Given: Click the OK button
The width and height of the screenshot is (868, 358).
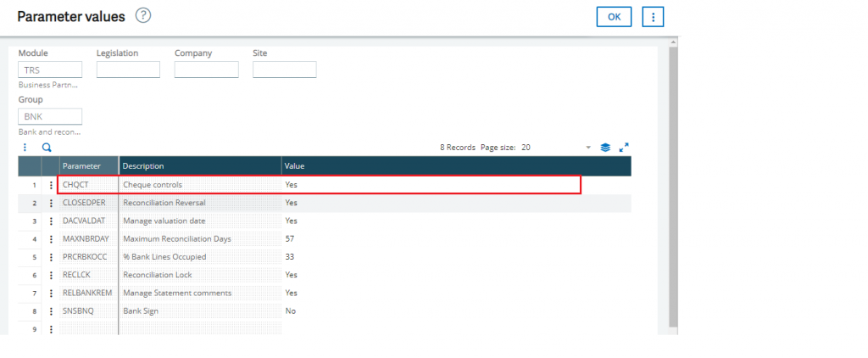Looking at the screenshot, I should pyautogui.click(x=614, y=17).
